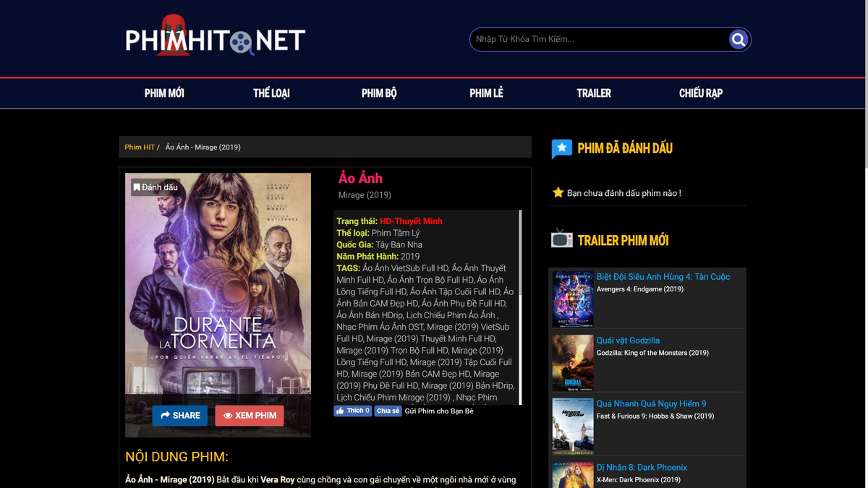Open the Quái vật Godzilla link
The height and width of the screenshot is (488, 868).
tap(628, 341)
